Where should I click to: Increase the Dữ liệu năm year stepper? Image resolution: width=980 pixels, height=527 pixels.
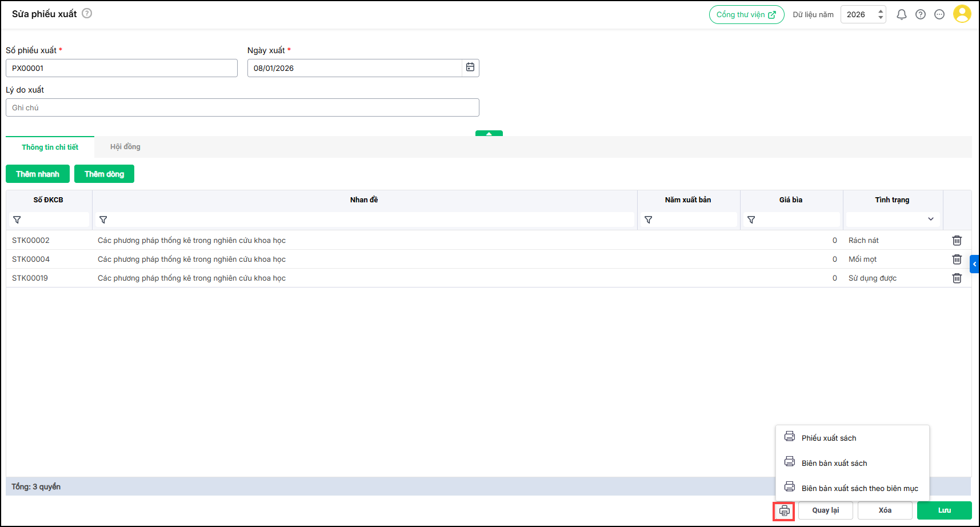pos(881,11)
